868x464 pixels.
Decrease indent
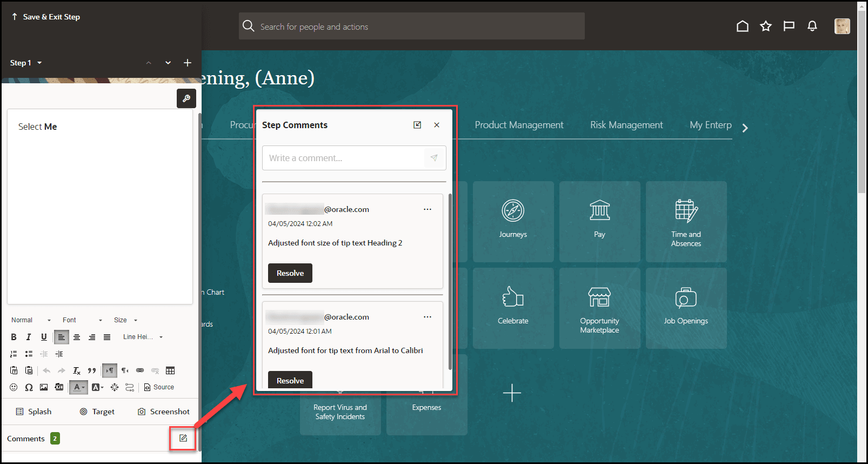(x=44, y=354)
